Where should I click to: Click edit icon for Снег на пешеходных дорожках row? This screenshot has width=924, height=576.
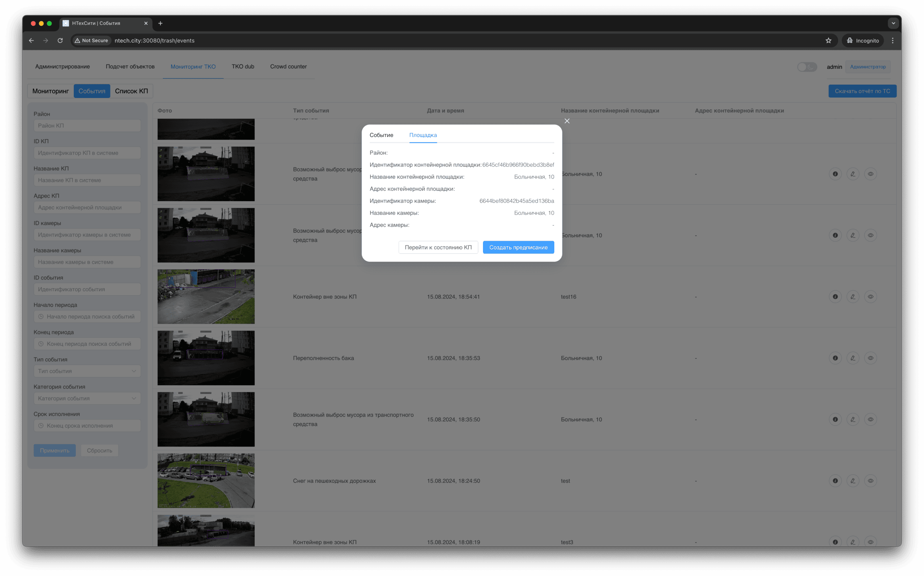point(853,481)
